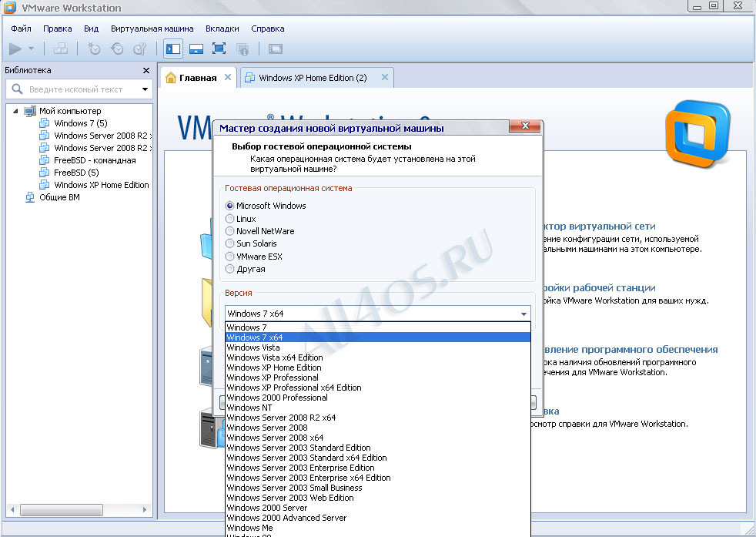Click the Мой компьютер computer icon
This screenshot has width=756, height=537.
(x=30, y=111)
